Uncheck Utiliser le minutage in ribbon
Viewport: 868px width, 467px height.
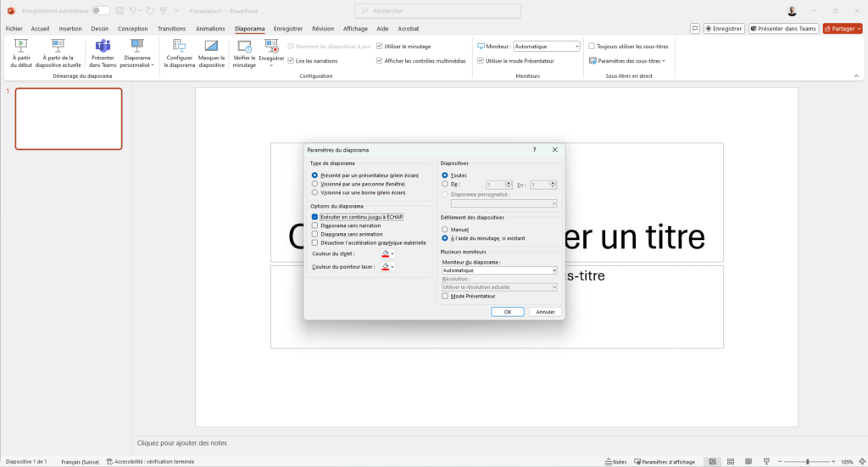coord(379,47)
